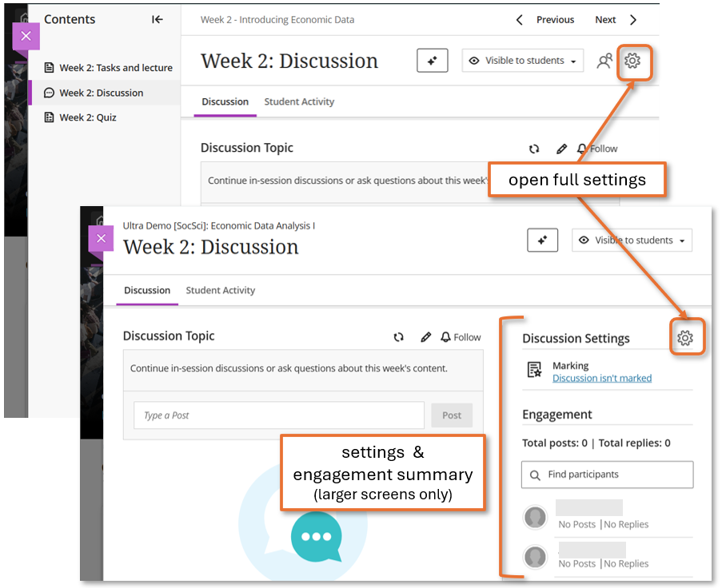722x588 pixels.
Task: Click the greyed Post button
Action: point(452,415)
